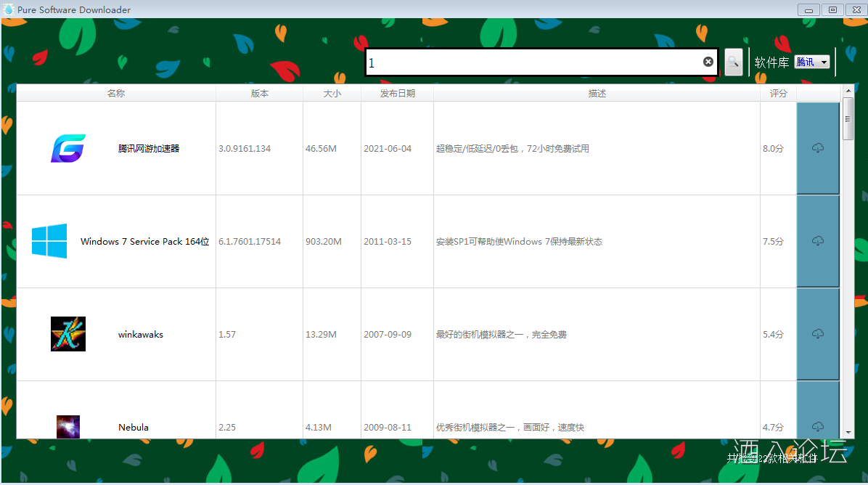Sort results by 发布日期 column
The width and height of the screenshot is (868, 485).
coord(396,93)
